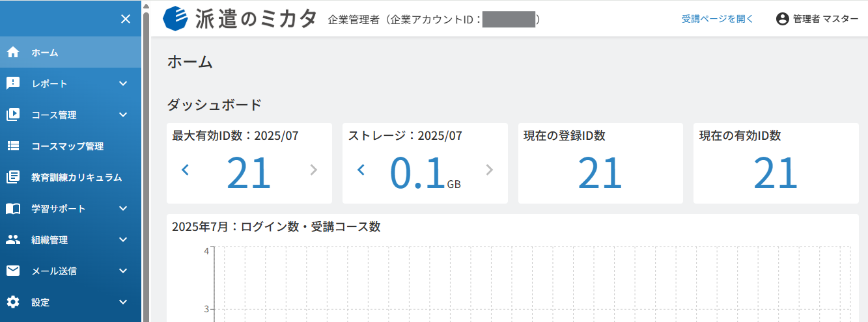
Task: Select ホーム in the sidebar menu
Action: (70, 53)
